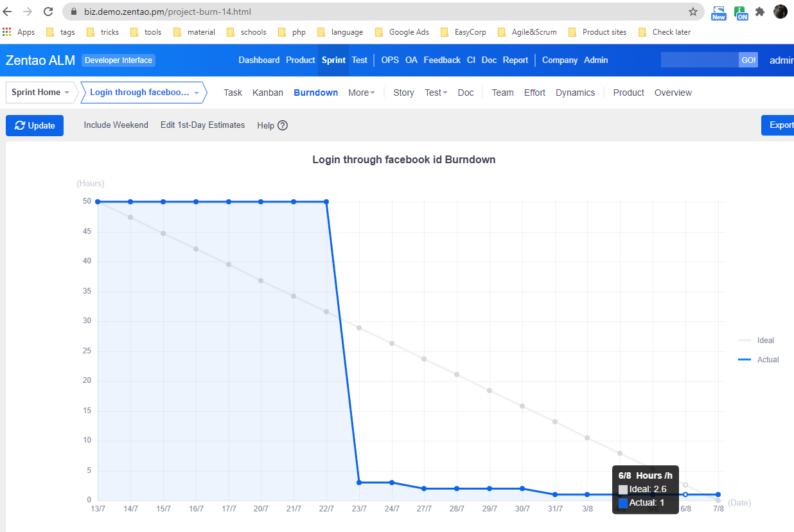The height and width of the screenshot is (532, 794).
Task: Open the Agile&Scrum bookmark folder
Action: (527, 32)
